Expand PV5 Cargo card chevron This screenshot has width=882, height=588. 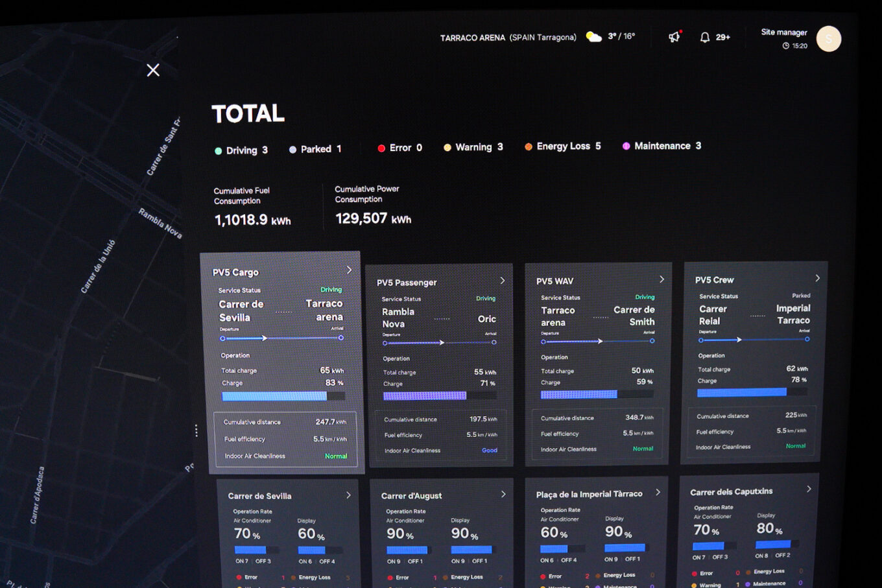pyautogui.click(x=349, y=270)
